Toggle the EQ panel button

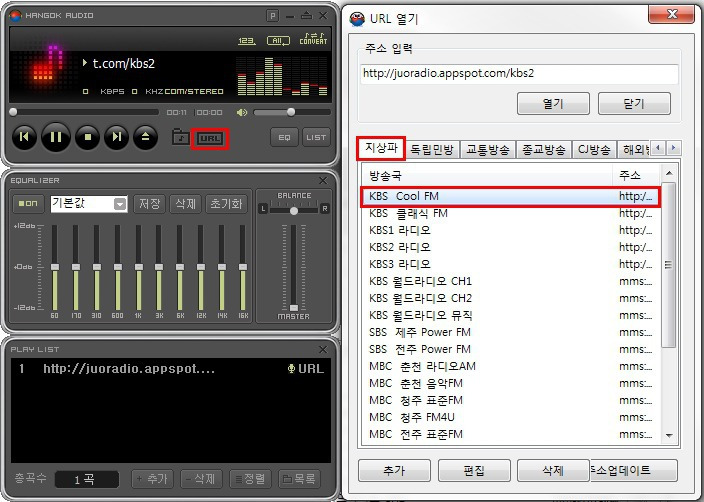click(x=284, y=137)
